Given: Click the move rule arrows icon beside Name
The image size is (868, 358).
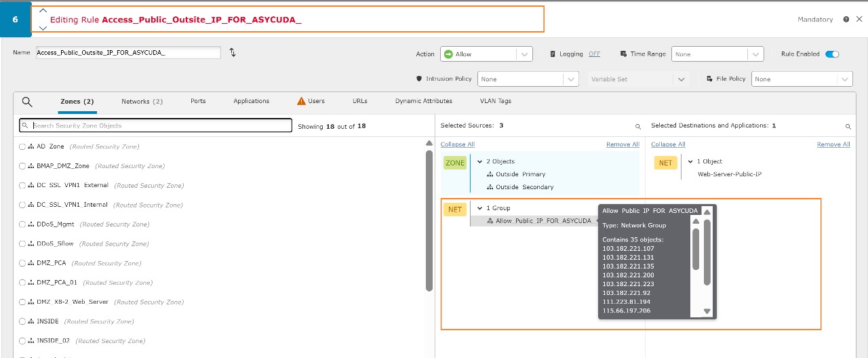Looking at the screenshot, I should point(233,53).
